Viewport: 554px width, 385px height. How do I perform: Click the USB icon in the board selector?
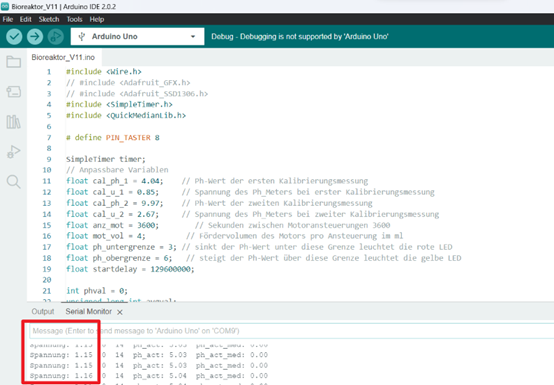pyautogui.click(x=82, y=36)
